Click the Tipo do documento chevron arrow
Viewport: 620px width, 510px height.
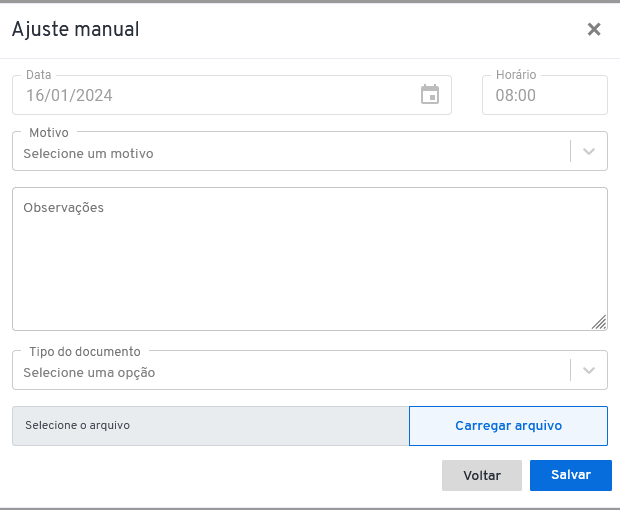589,370
